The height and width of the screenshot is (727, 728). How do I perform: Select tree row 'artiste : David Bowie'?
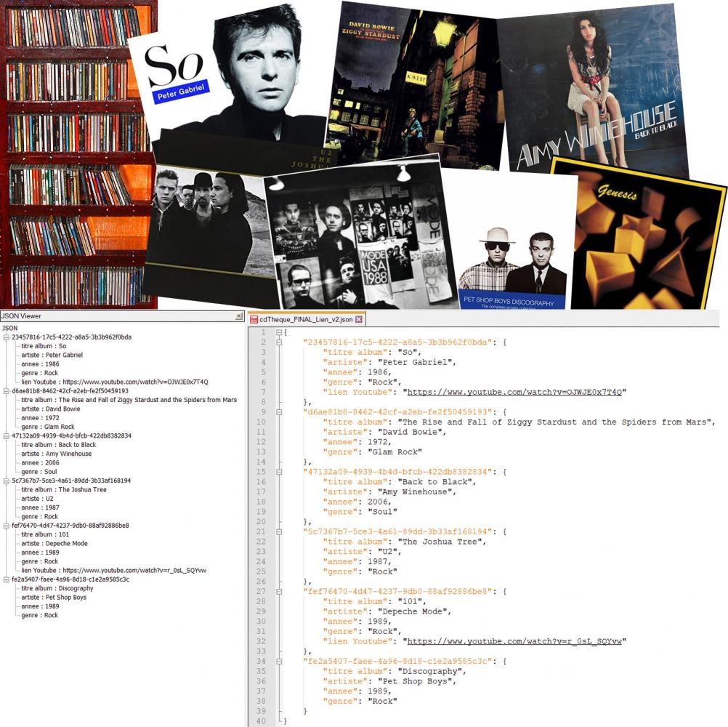click(51, 409)
